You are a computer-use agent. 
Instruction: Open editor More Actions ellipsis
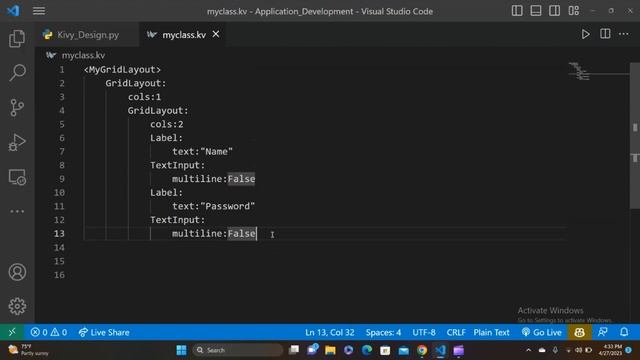[x=624, y=34]
